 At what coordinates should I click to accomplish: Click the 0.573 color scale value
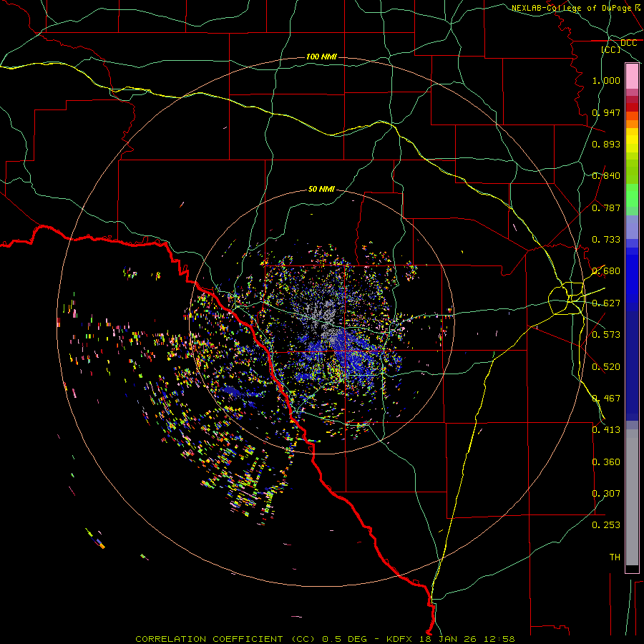pyautogui.click(x=606, y=335)
